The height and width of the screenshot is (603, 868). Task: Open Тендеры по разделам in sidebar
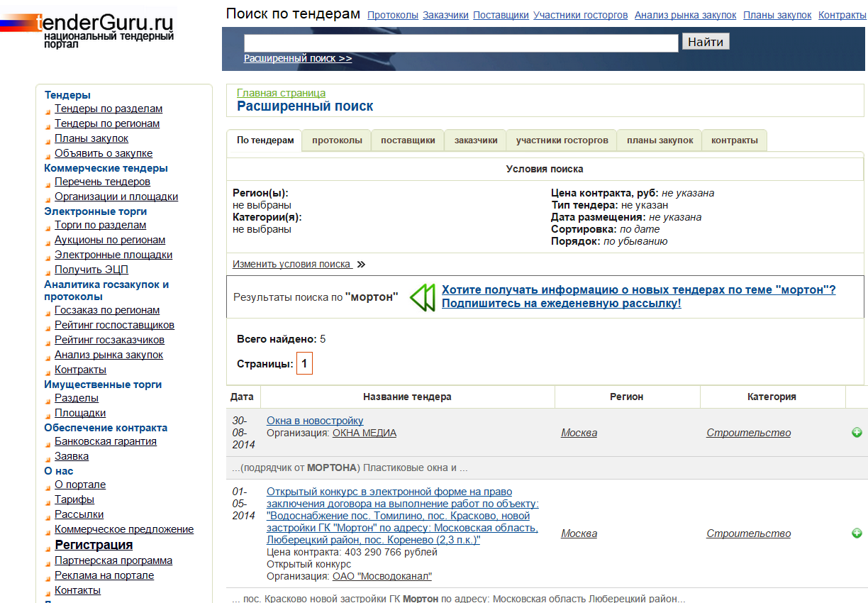coord(108,109)
